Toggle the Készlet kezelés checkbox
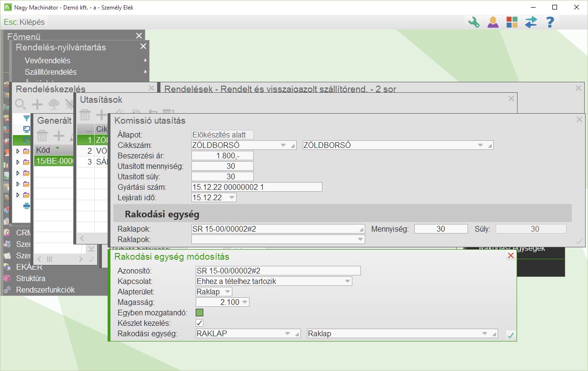 point(199,323)
